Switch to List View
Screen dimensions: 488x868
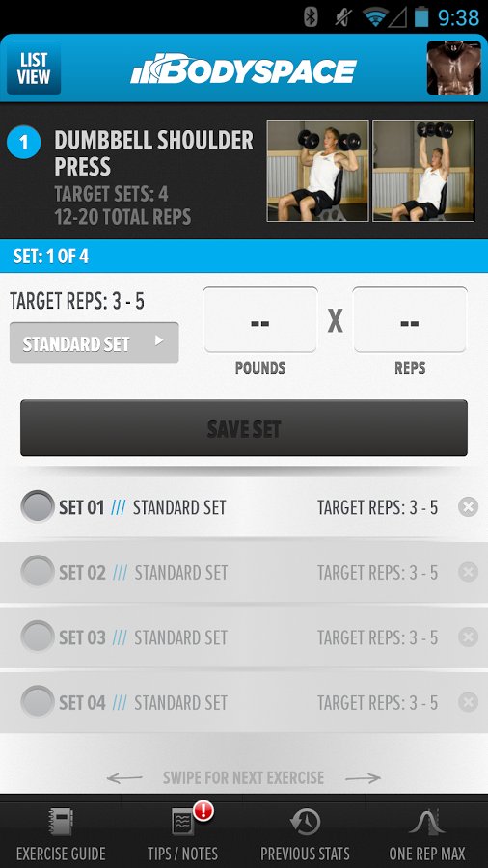click(34, 68)
